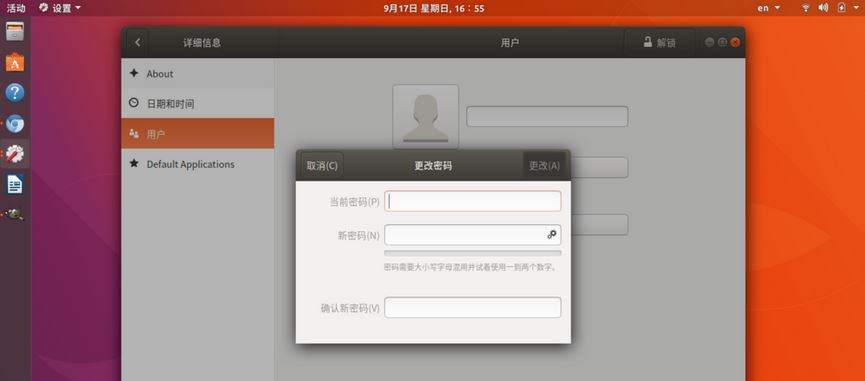This screenshot has height=381, width=865.
Task: Launch Ubuntu Software from dock
Action: [15, 62]
